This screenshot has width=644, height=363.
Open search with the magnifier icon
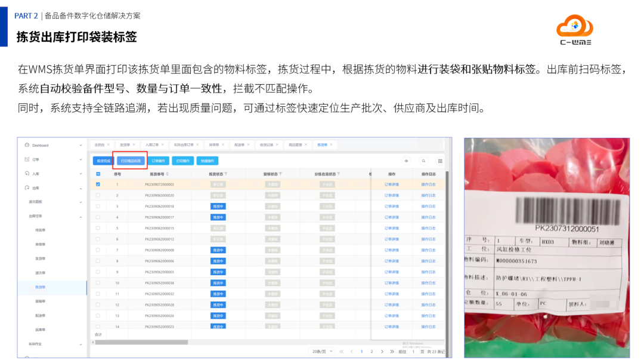pyautogui.click(x=424, y=161)
